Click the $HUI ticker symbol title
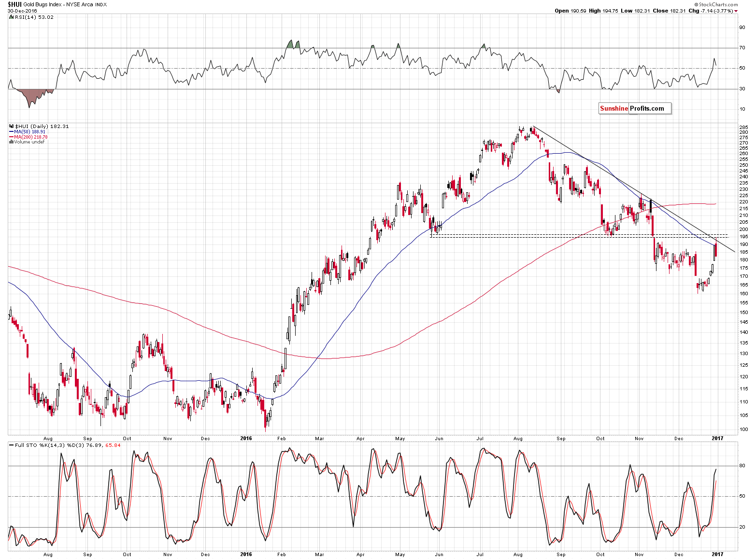 click(14, 4)
